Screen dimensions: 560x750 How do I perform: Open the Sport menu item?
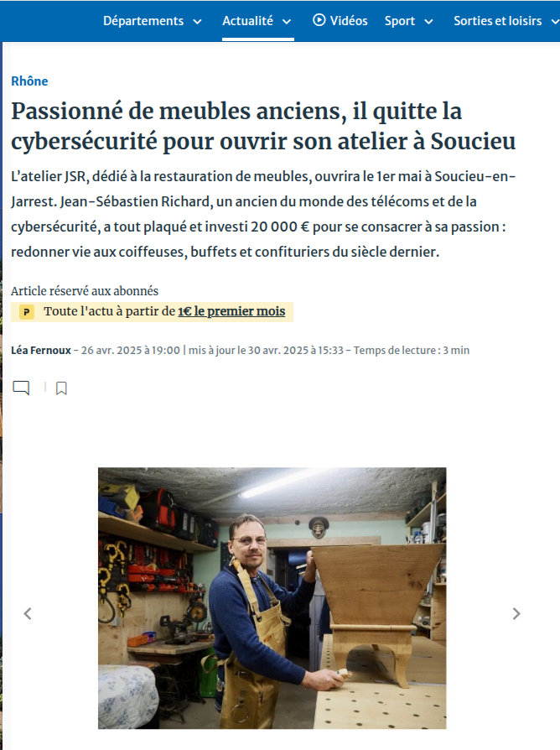(x=400, y=21)
